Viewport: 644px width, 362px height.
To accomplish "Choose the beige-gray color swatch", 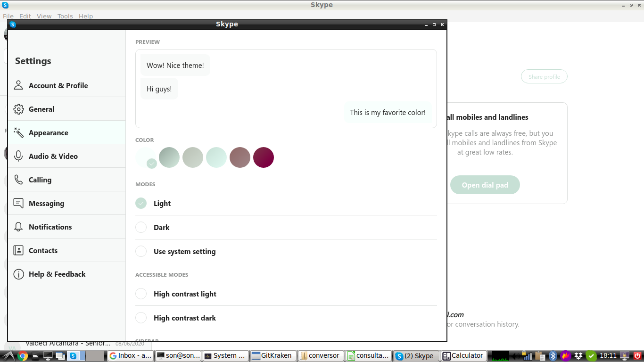I will [193, 157].
